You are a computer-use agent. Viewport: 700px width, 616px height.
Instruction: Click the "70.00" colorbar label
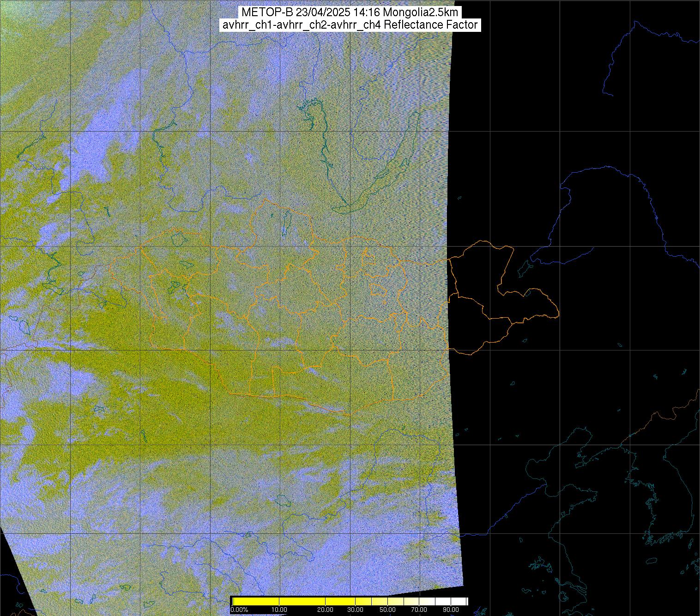[x=419, y=610]
